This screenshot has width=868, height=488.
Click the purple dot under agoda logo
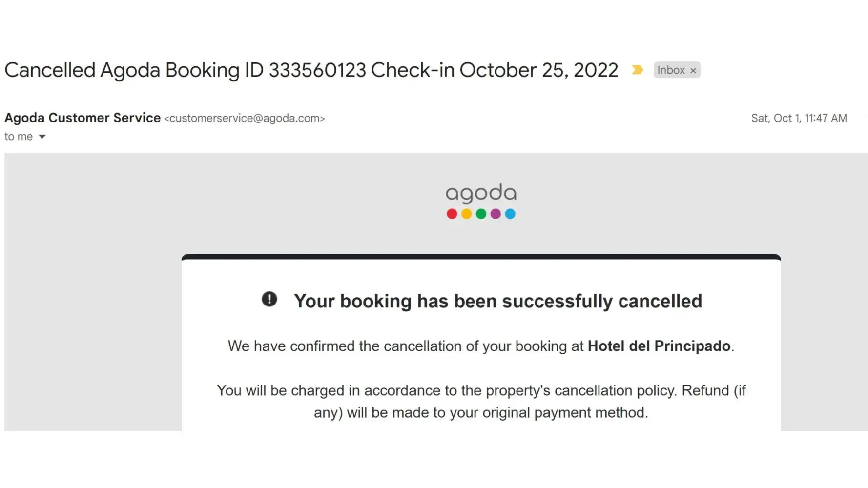496,214
